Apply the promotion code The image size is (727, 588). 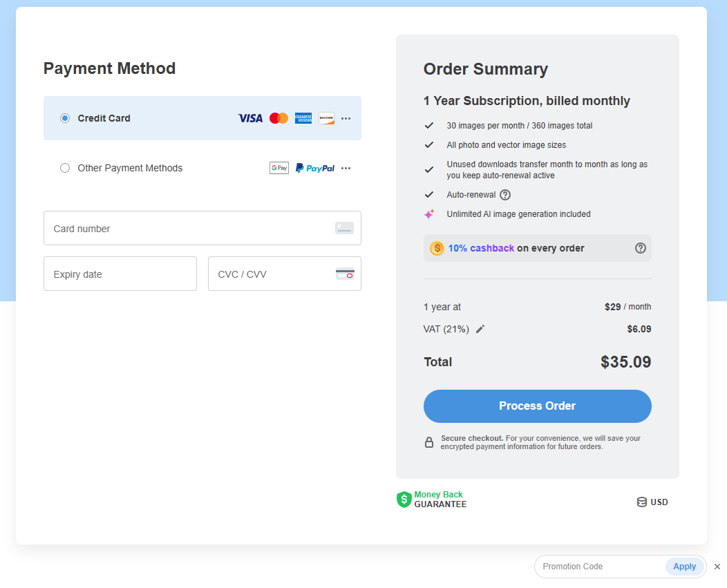(x=684, y=567)
